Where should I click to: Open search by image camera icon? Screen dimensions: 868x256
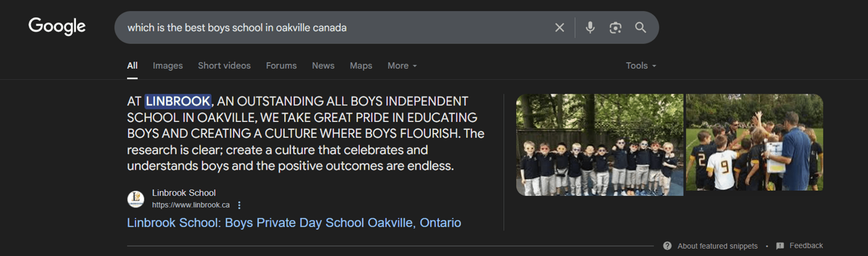pos(615,27)
